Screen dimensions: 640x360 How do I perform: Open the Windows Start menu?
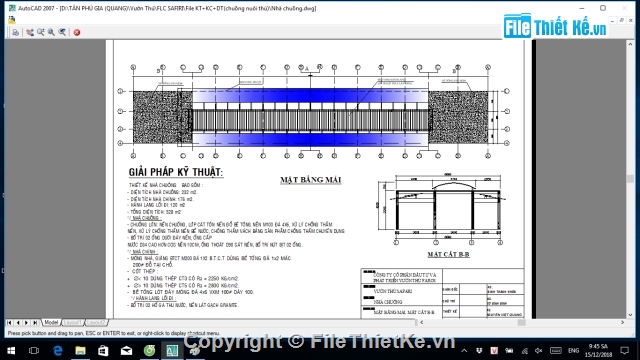point(11,351)
